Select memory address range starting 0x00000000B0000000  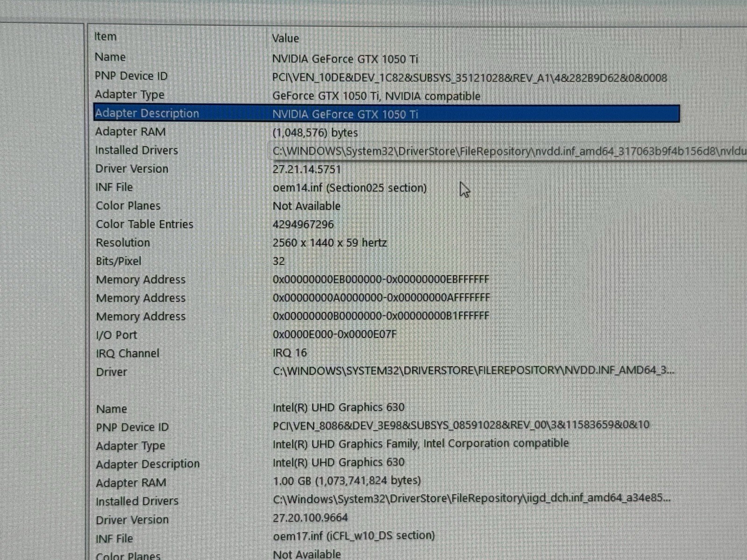click(381, 316)
